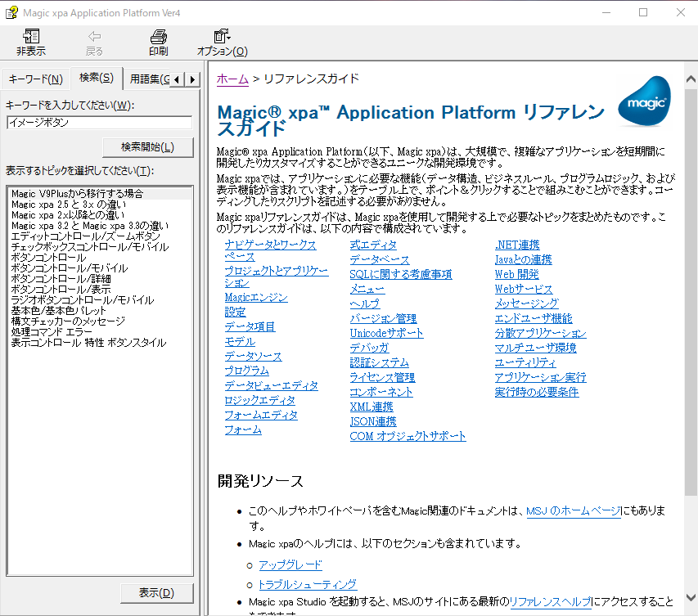
Task: Open the データベース link
Action: coord(379,259)
